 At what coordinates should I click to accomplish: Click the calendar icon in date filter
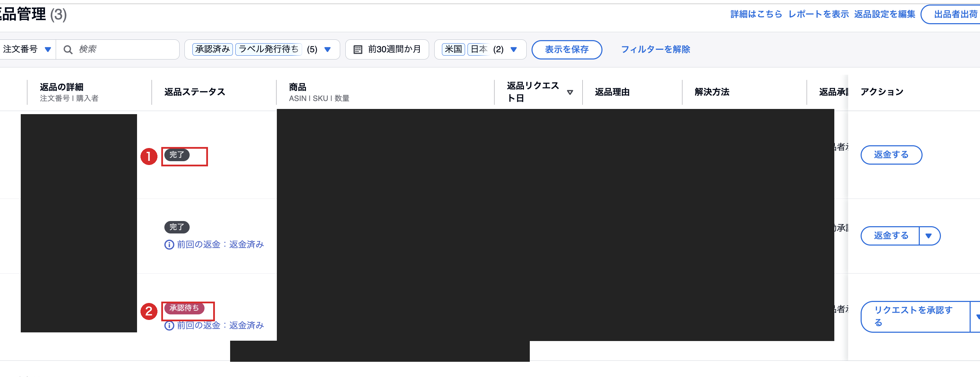(357, 49)
